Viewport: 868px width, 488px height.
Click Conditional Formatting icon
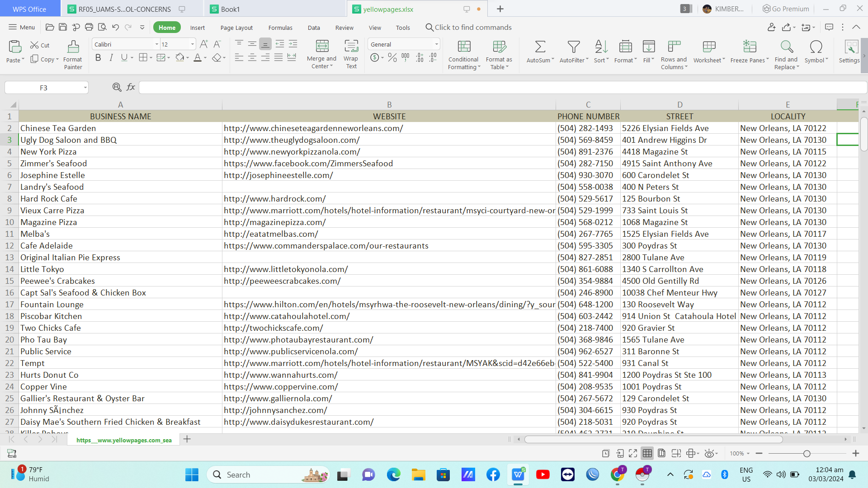point(464,47)
